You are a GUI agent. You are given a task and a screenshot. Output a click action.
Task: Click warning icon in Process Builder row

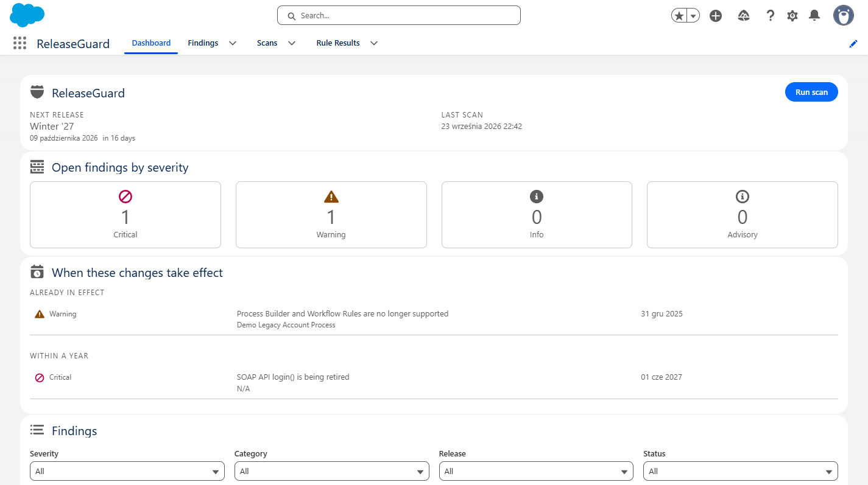pos(40,314)
